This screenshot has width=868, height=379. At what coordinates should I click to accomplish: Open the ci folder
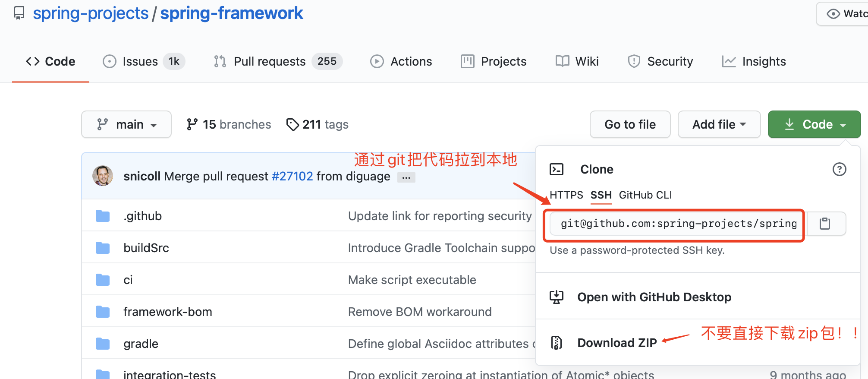tap(128, 280)
